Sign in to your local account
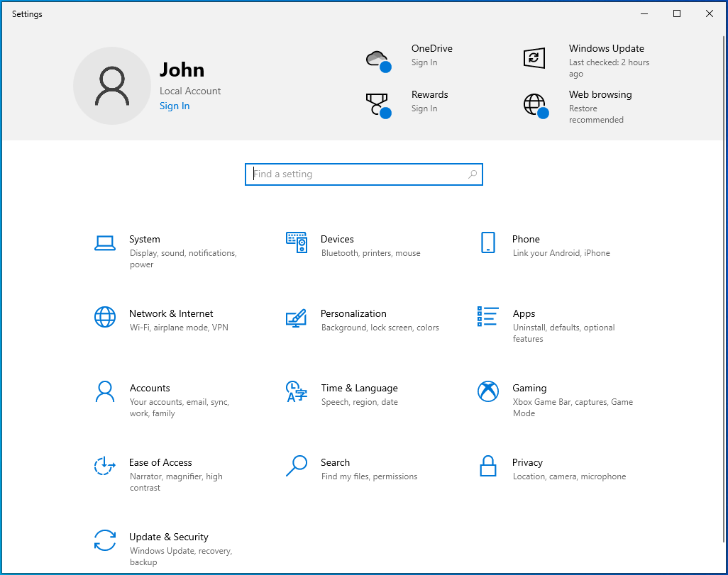The width and height of the screenshot is (728, 575). (x=175, y=106)
